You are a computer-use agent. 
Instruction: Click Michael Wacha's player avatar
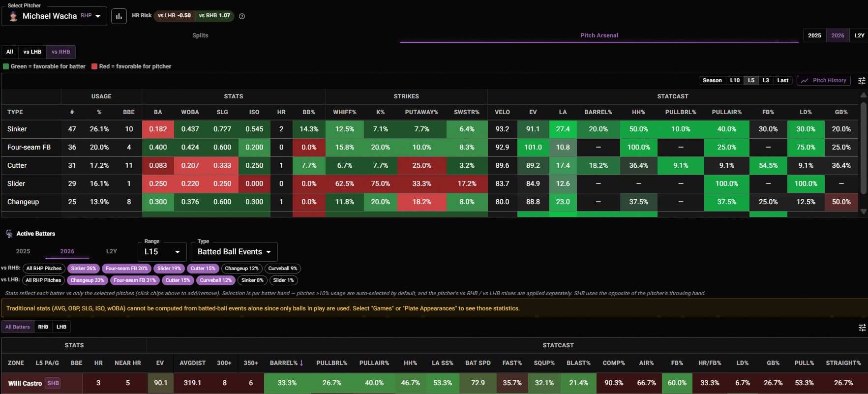click(14, 16)
